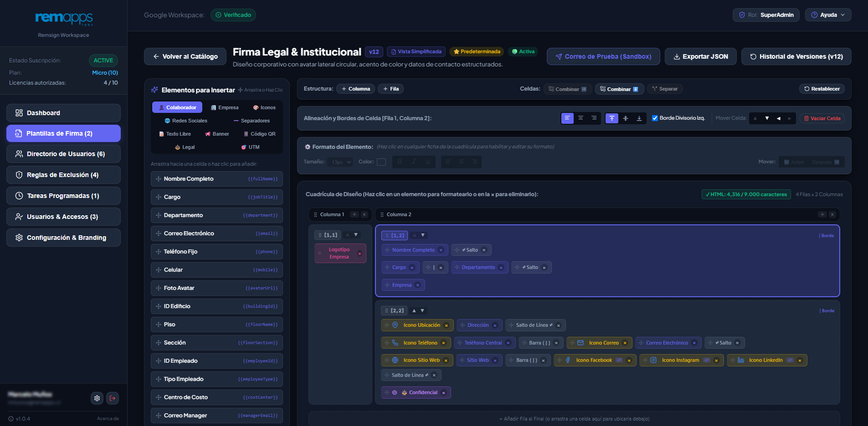Set vertical alignment to top
Image resolution: width=868 pixels, height=426 pixels.
click(x=612, y=118)
